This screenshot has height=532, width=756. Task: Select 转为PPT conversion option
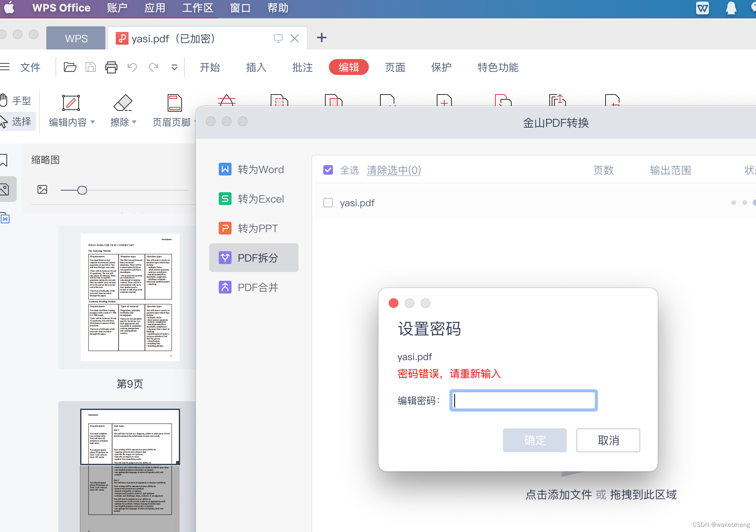pyautogui.click(x=254, y=229)
